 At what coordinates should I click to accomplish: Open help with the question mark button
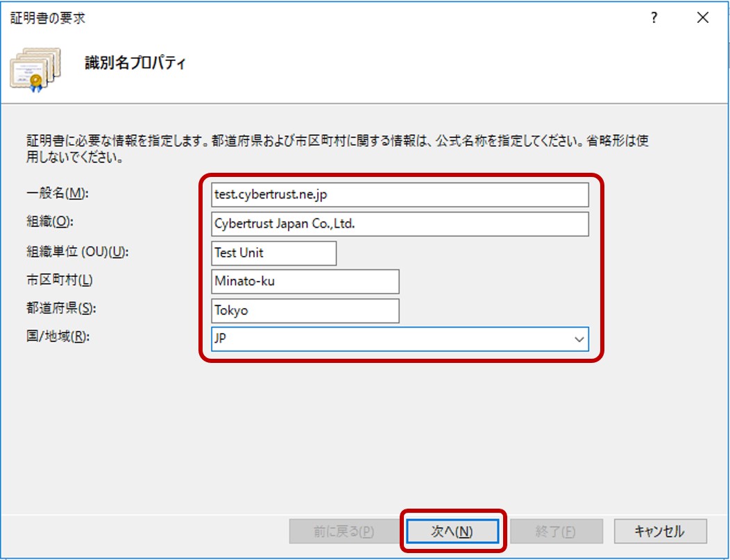click(654, 19)
